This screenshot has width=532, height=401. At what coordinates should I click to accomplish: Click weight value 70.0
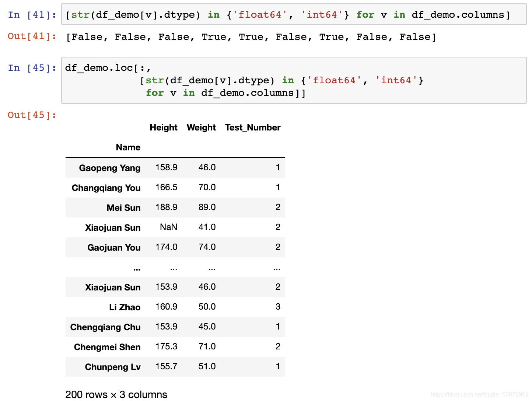pyautogui.click(x=207, y=187)
